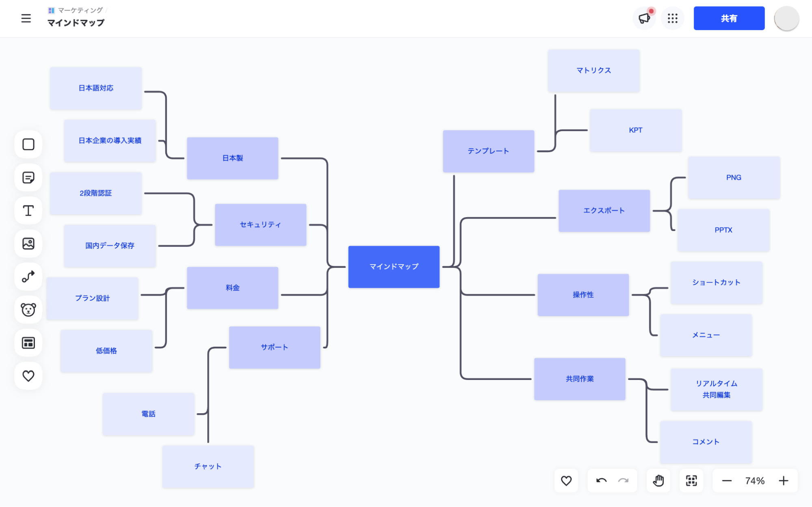Click the マーケティング breadcrumb link
The width and height of the screenshot is (812, 507).
[x=80, y=10]
